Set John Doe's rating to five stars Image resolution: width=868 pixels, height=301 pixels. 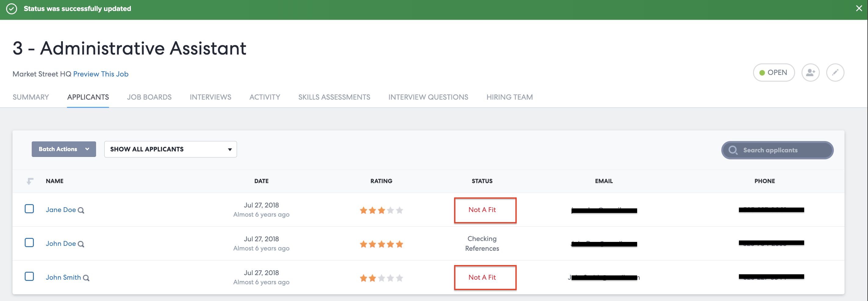pos(399,244)
